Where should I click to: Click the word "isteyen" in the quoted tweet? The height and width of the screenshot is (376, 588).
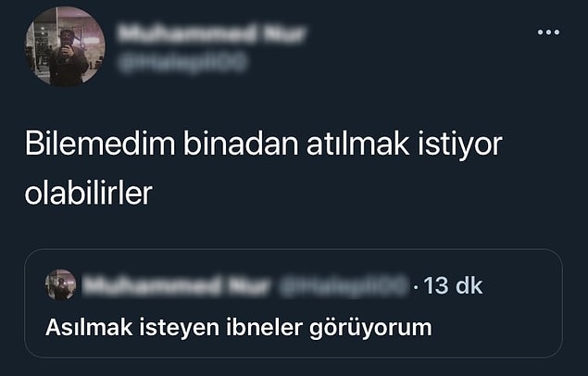click(x=180, y=328)
